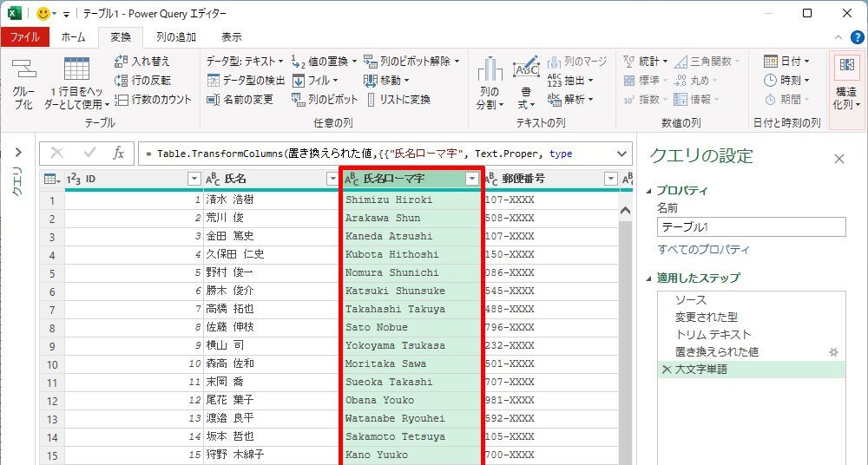Open the ファイル menu tab
This screenshot has height=465, width=868.
coord(24,37)
